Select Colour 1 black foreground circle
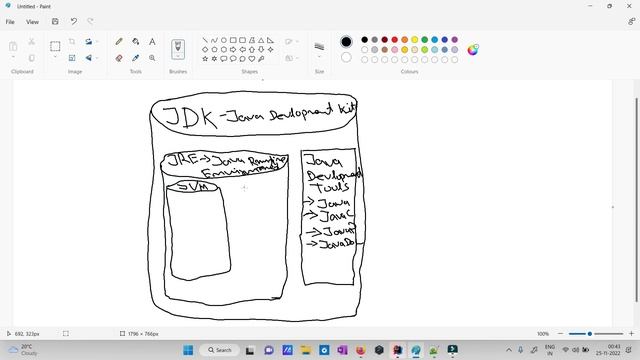This screenshot has height=360, width=640. pos(346,42)
